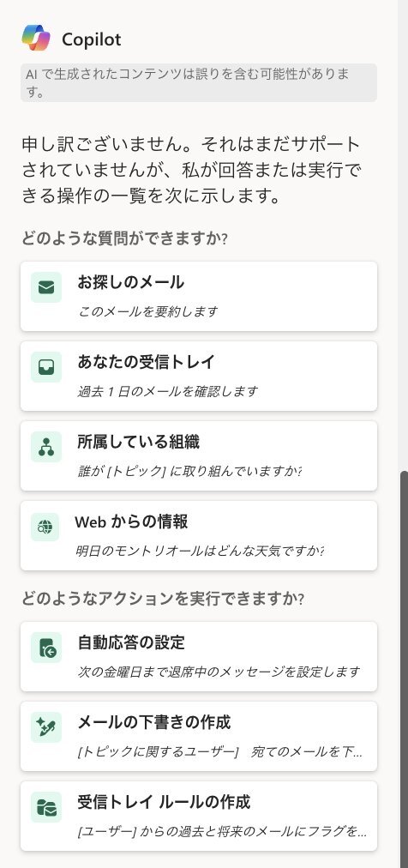408x868 pixels.
Task: Click the sparkle pen icon for メールの下書きの作成
Action: 46,726
